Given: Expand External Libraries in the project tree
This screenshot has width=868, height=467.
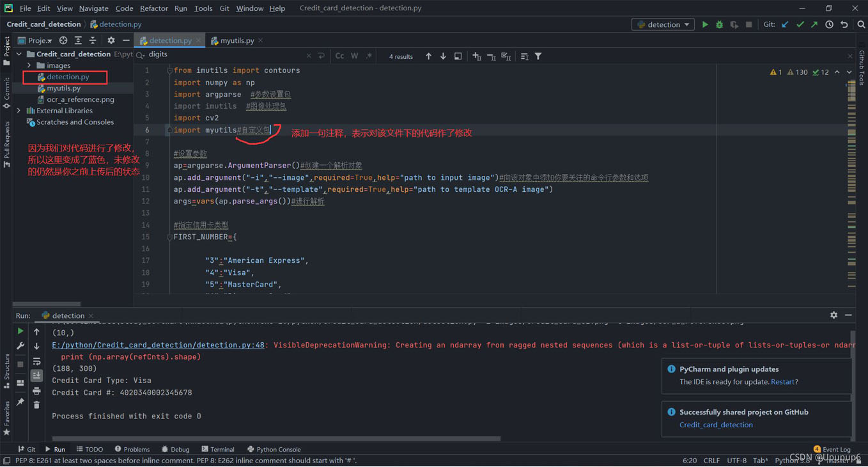Looking at the screenshot, I should coord(19,111).
